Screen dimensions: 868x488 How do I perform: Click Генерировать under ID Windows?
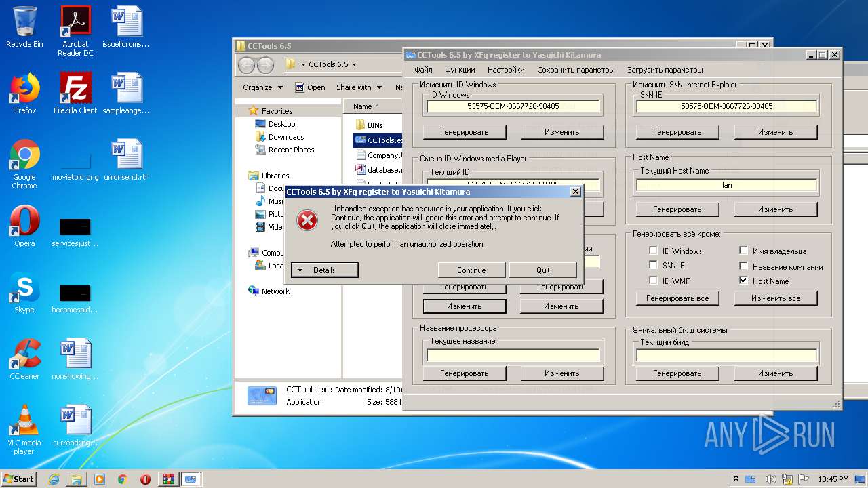point(465,132)
